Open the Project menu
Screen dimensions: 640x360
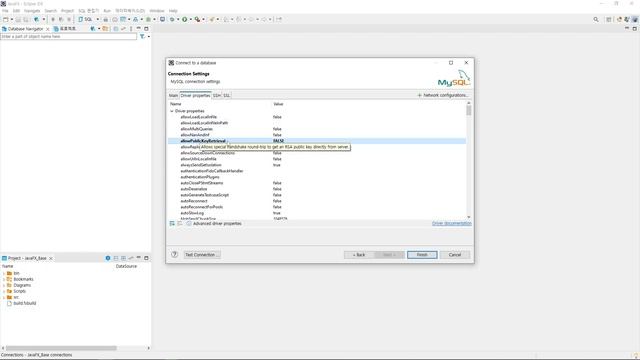tap(67, 11)
